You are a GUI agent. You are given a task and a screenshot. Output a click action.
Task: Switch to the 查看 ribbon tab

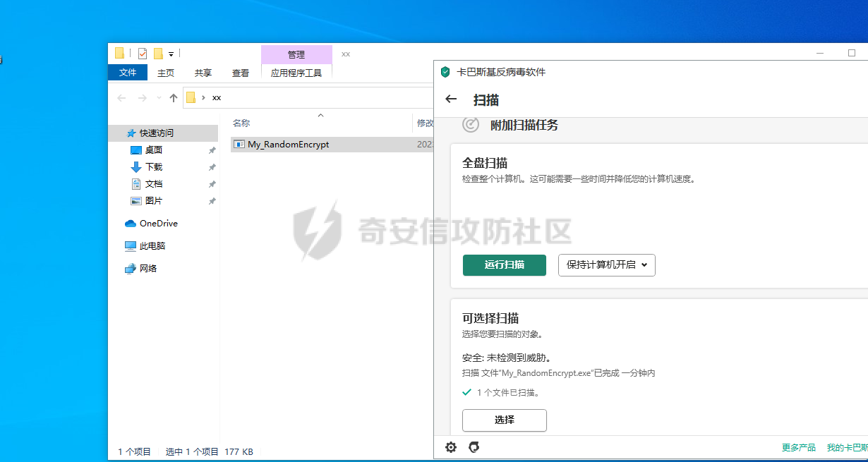(x=241, y=73)
